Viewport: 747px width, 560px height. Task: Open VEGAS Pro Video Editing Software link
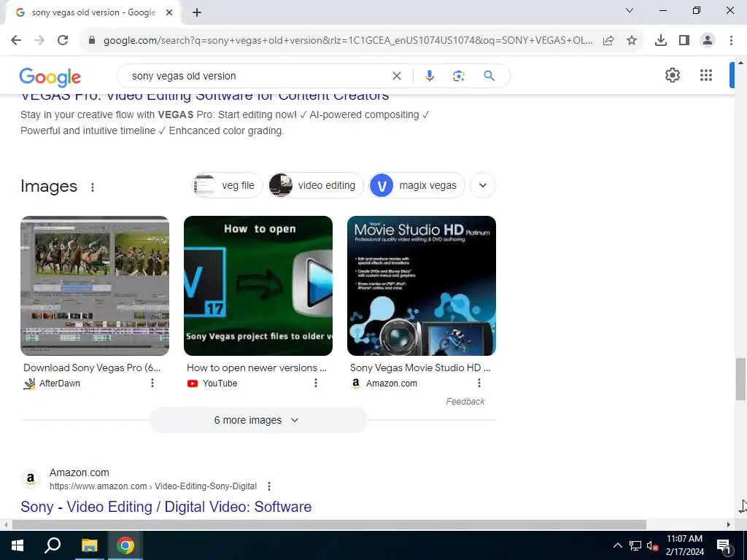205,96
